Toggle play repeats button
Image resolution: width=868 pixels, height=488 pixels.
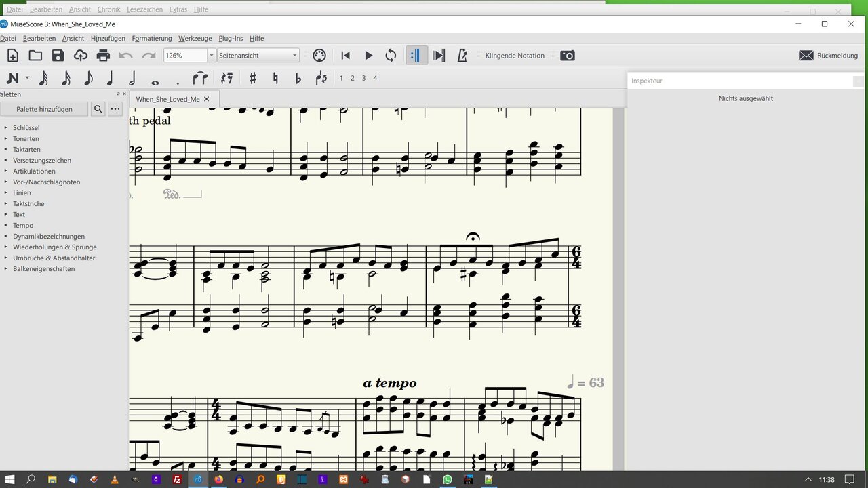416,56
